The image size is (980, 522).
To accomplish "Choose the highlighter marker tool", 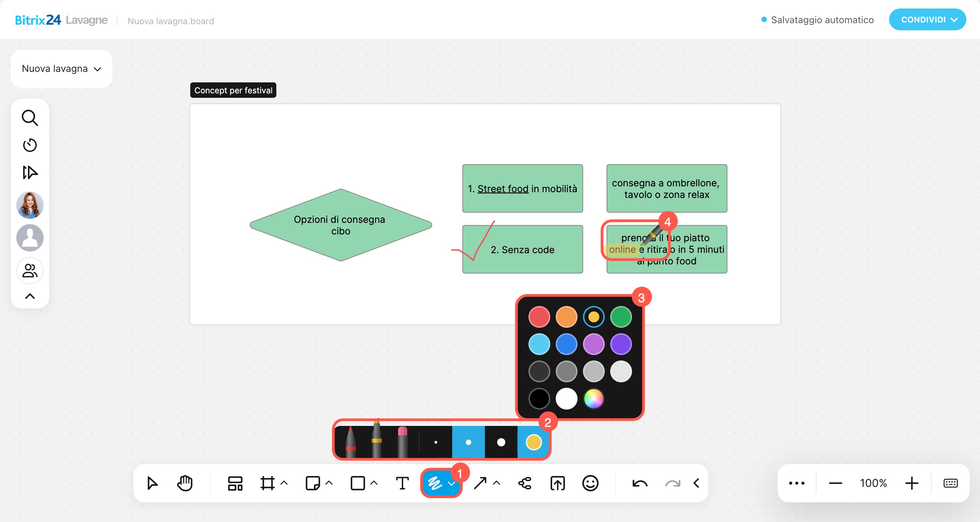I will 376,440.
